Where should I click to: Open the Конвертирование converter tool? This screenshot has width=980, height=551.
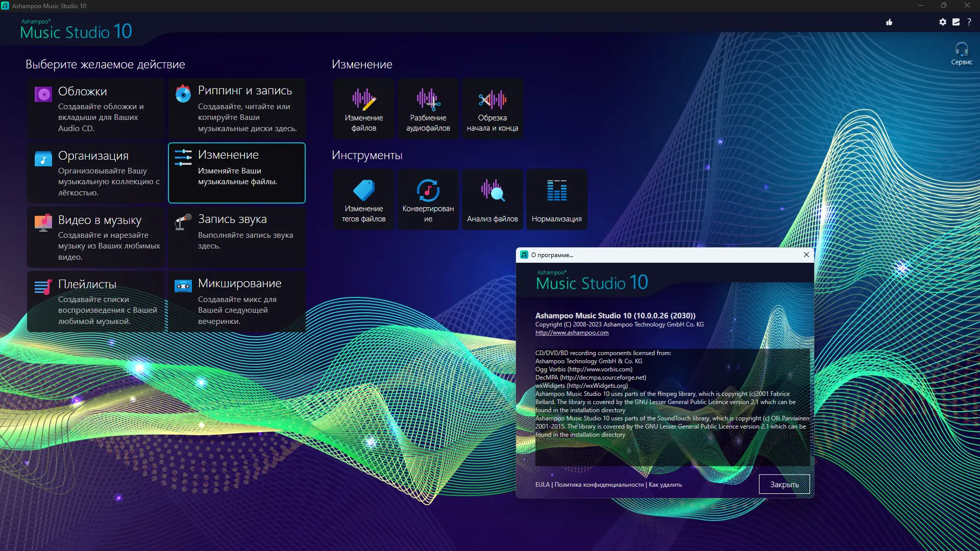[428, 199]
